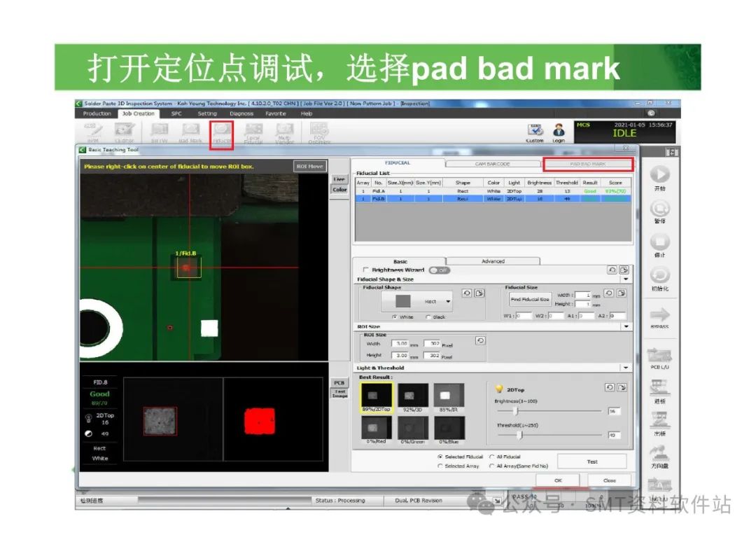Reset the 2DTop light settings icon
The image size is (756, 535).
610,387
